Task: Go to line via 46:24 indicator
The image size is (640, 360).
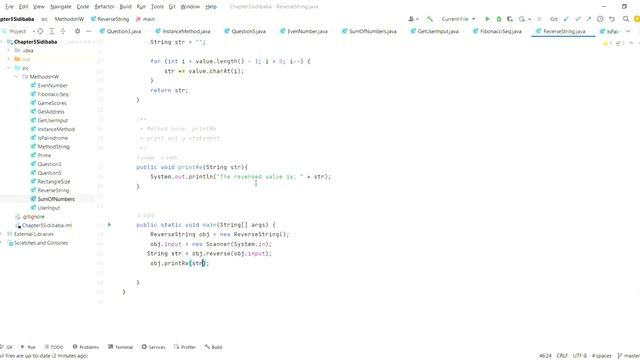Action: (545, 356)
